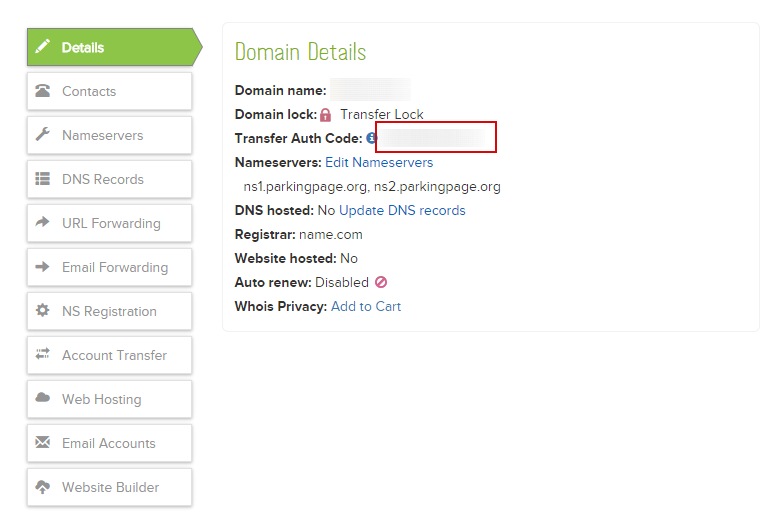Add Whois Privacy to cart
Viewport: 772px width, 521px height.
(x=366, y=306)
